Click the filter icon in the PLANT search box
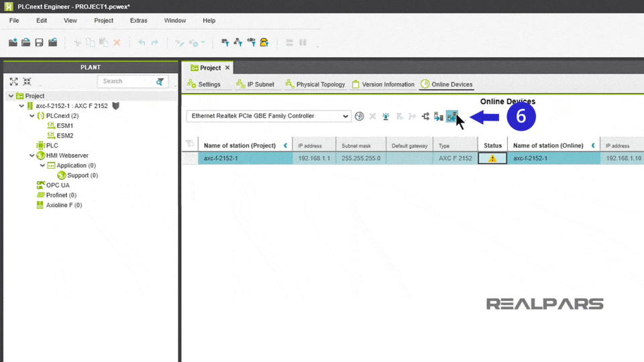The width and height of the screenshot is (644, 362). (160, 82)
